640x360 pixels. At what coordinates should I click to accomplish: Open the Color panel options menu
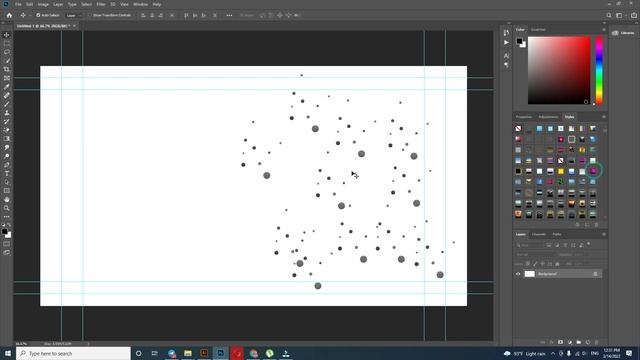pos(604,29)
